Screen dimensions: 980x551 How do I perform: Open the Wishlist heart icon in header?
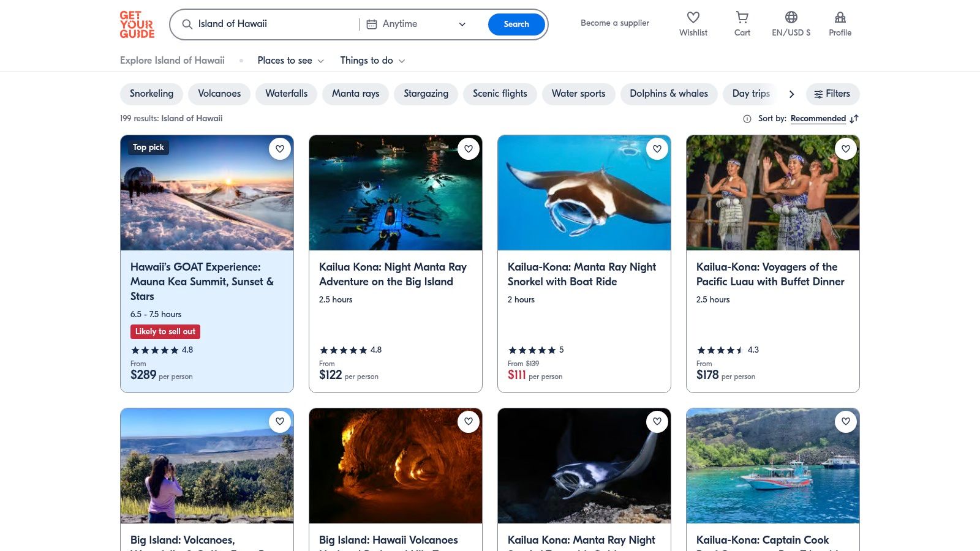pos(693,18)
